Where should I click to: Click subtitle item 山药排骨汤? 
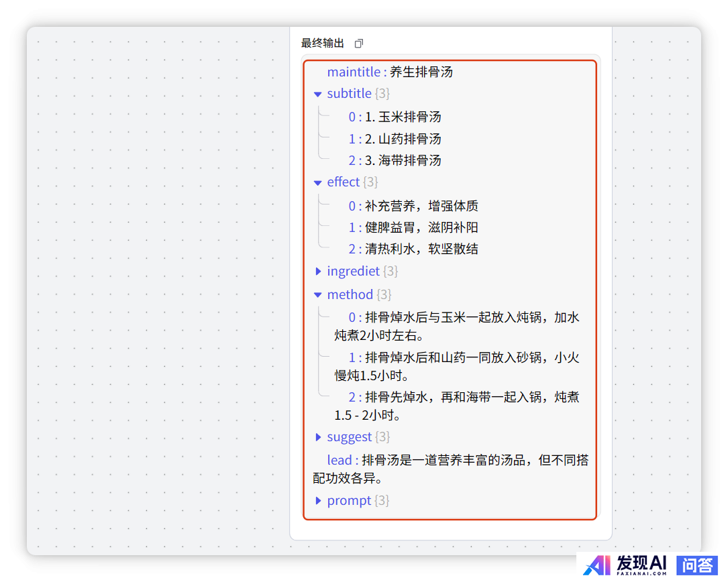(x=403, y=139)
